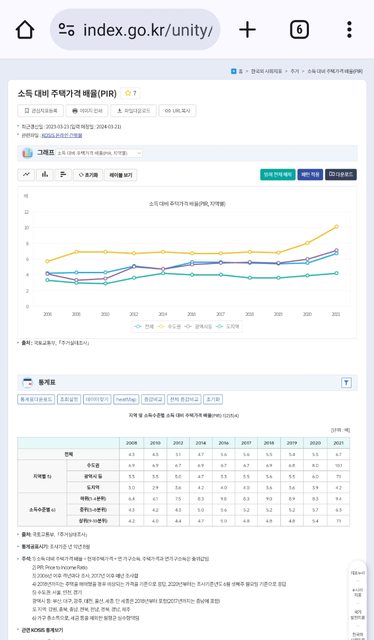This screenshot has width=374, height=640.
Task: Click the yellow 2021 data point on chart
Action: [x=336, y=227]
